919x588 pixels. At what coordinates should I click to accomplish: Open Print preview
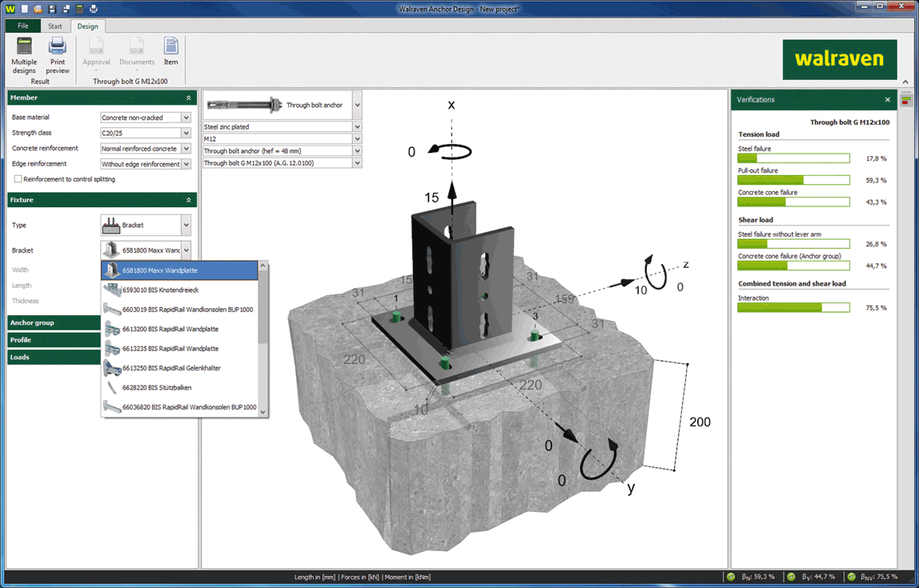[58, 56]
